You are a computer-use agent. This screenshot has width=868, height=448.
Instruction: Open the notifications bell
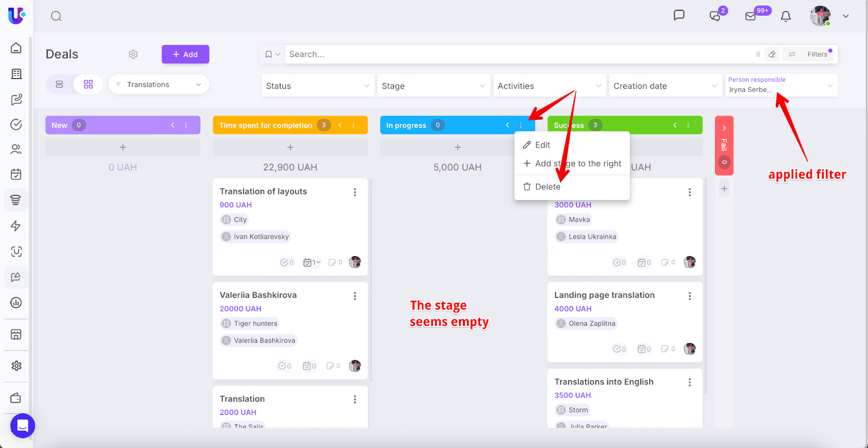point(786,16)
